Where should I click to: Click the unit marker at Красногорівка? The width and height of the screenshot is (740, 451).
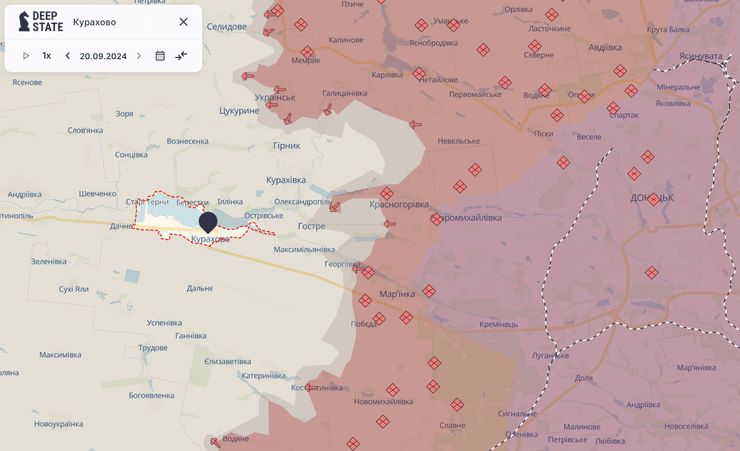[x=387, y=194]
